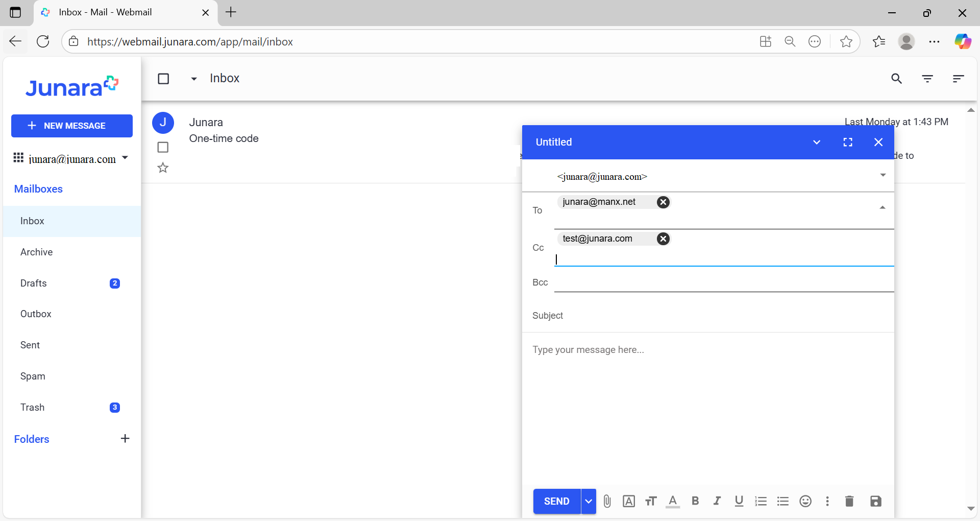980x521 pixels.
Task: Open the junara@junara.com account dropdown
Action: pos(125,158)
